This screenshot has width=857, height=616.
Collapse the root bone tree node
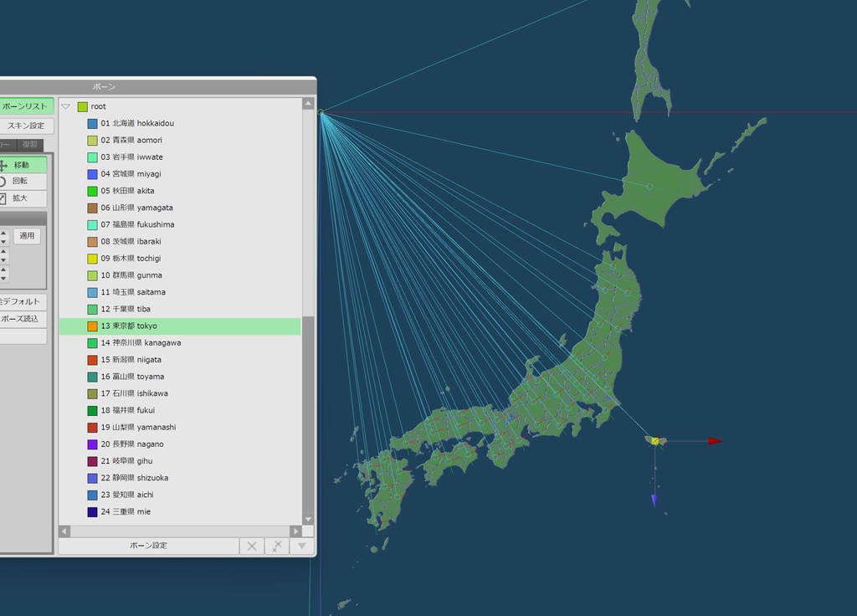64,106
